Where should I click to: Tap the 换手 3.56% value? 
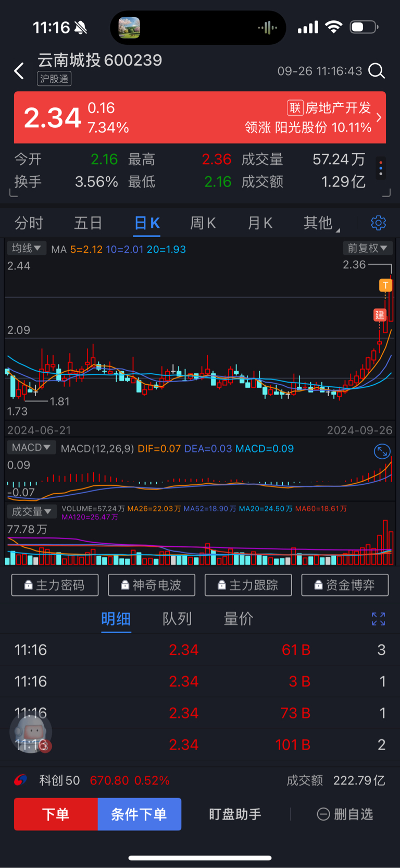pos(96,182)
